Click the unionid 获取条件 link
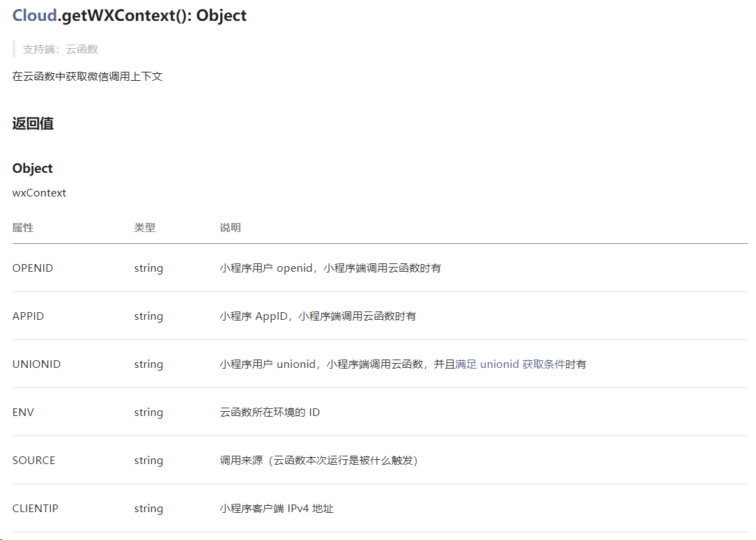The width and height of the screenshot is (756, 540). [x=512, y=364]
